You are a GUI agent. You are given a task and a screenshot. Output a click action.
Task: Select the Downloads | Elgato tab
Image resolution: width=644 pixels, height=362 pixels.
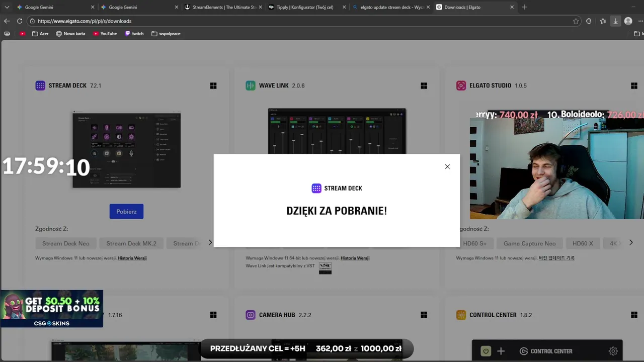coord(475,7)
